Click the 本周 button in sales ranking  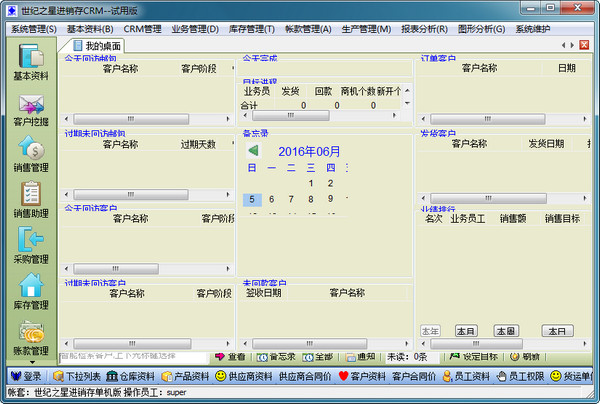pyautogui.click(x=504, y=331)
